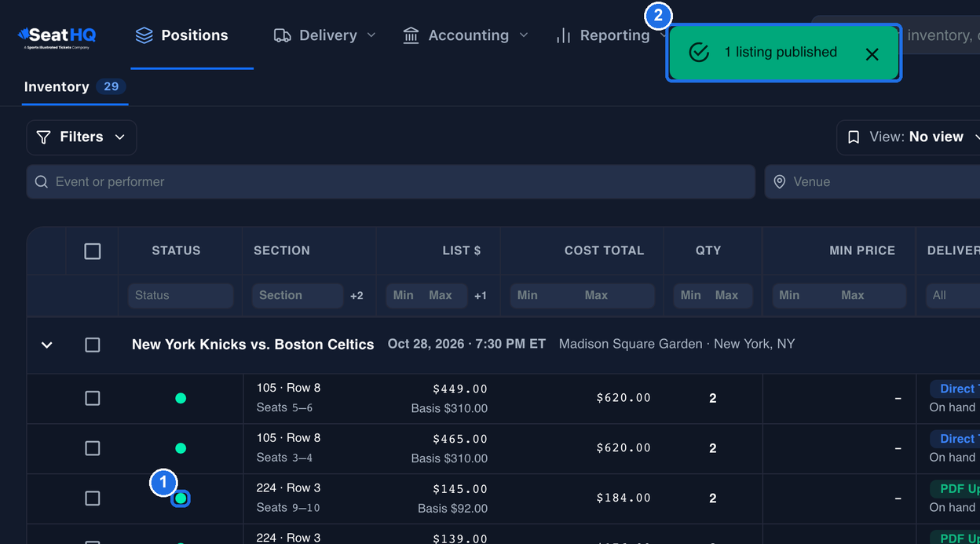Click the $184.00 cost total
The image size is (980, 544).
(x=623, y=498)
